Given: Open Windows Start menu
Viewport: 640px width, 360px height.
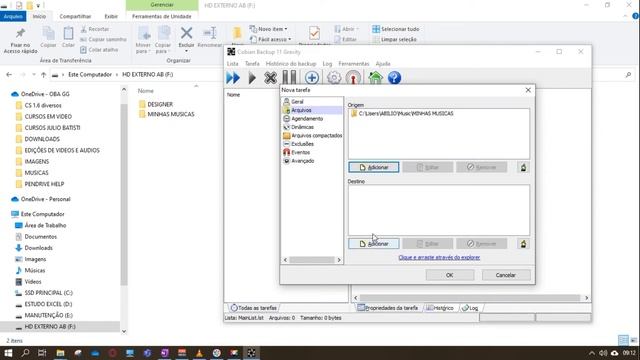Looking at the screenshot, I should (8, 353).
